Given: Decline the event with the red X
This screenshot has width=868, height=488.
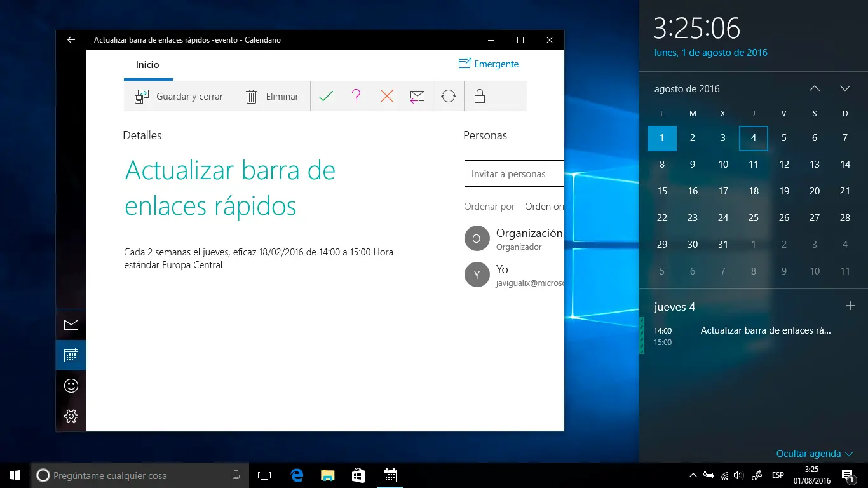Looking at the screenshot, I should click(386, 96).
